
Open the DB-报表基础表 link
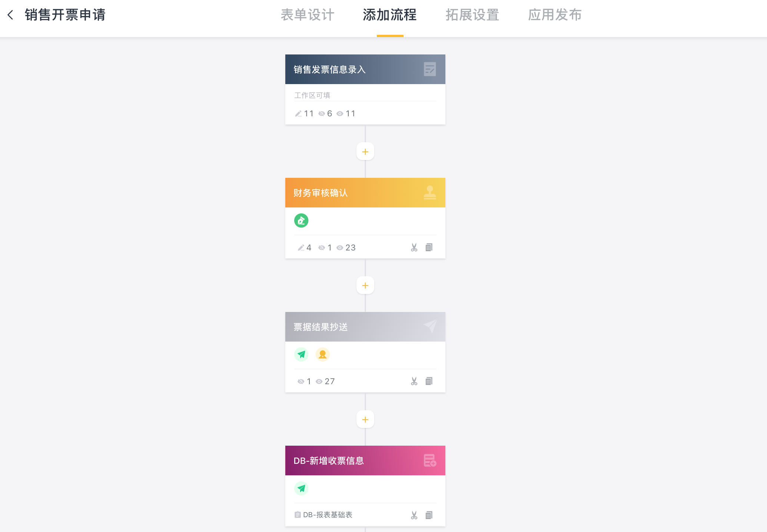click(x=327, y=515)
